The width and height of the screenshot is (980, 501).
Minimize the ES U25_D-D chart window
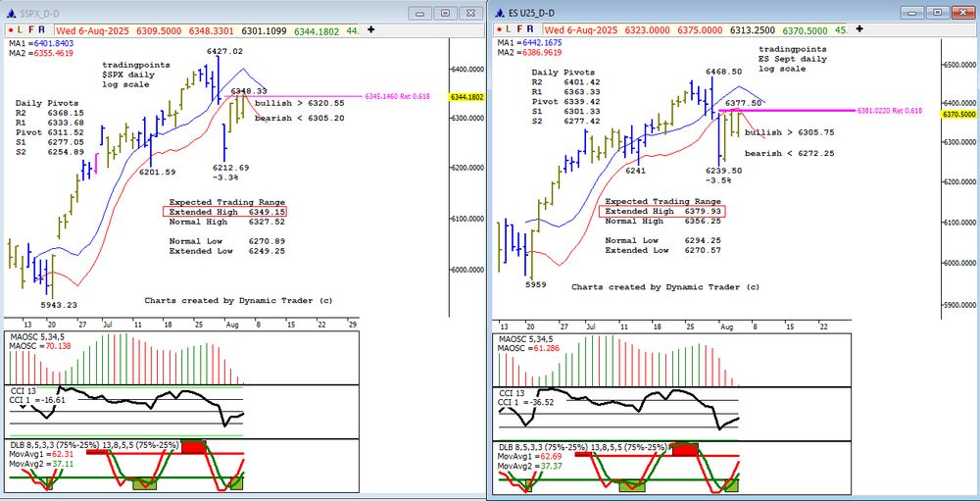pyautogui.click(x=911, y=13)
